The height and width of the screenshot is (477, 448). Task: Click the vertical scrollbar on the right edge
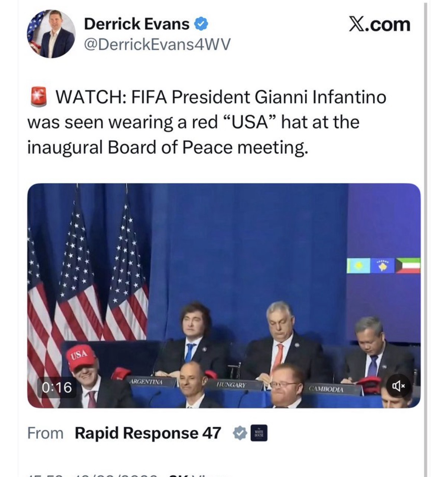pyautogui.click(x=426, y=238)
